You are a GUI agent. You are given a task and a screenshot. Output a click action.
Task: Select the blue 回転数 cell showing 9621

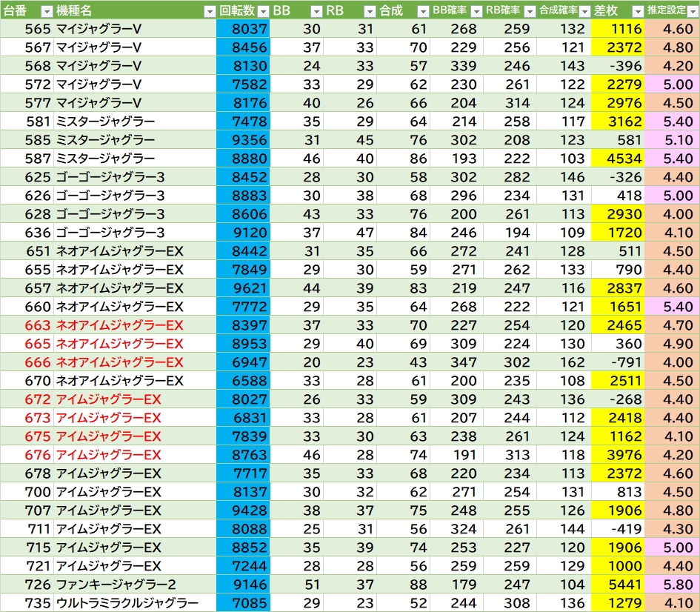(x=243, y=288)
